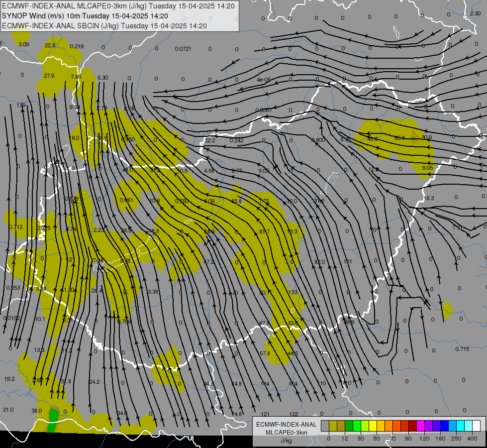Click the 7.65 grid value
Viewport: 487px width, 448px height.
[x=76, y=77]
